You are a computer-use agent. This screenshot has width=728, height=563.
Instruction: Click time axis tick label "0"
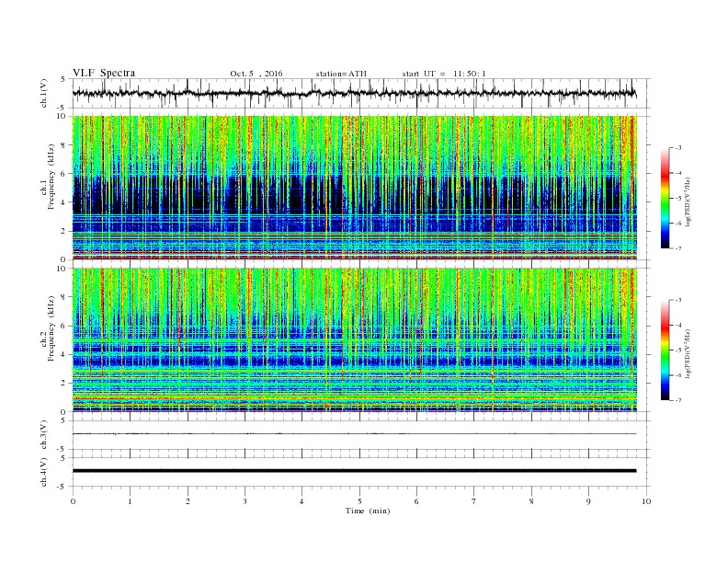73,501
